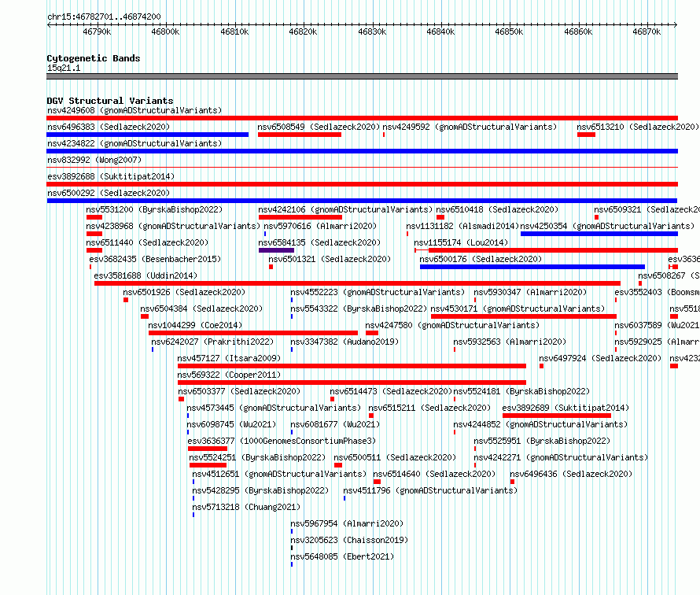The width and height of the screenshot is (700, 595).
Task: Click nsv6242027 Prakrithi2022 label
Action: coord(212,342)
